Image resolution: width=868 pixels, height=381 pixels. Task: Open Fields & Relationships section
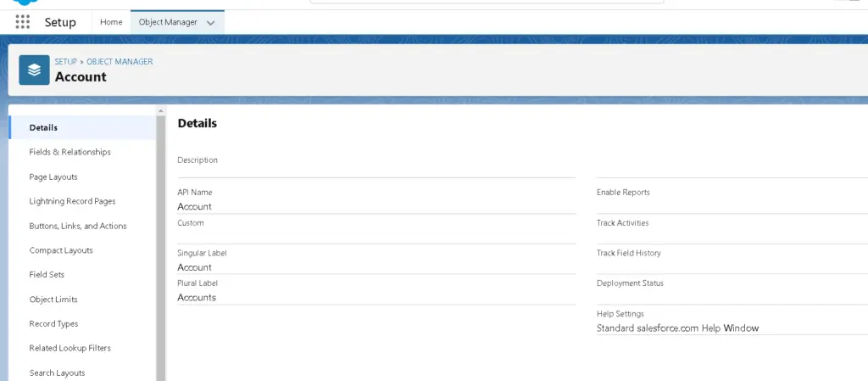pos(70,153)
